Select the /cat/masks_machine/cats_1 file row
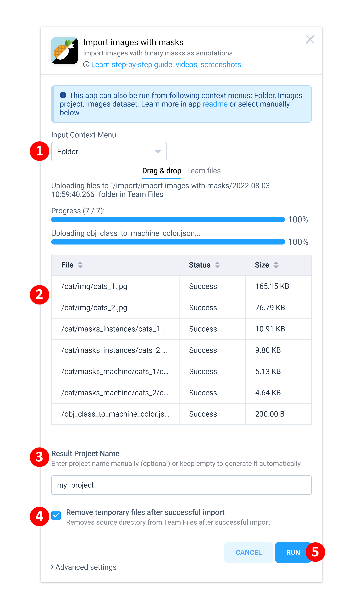The image size is (364, 609). pyautogui.click(x=181, y=372)
